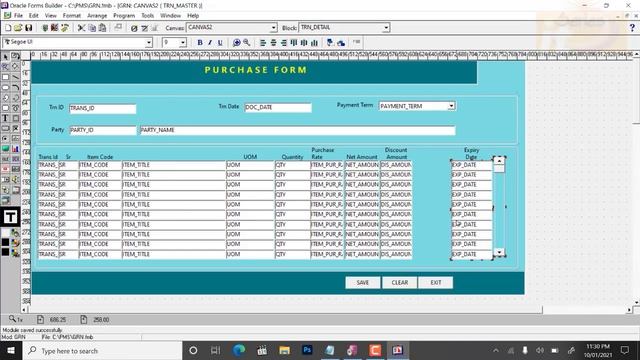The height and width of the screenshot is (360, 640).
Task: Click the taskbar search box
Action: point(102,351)
